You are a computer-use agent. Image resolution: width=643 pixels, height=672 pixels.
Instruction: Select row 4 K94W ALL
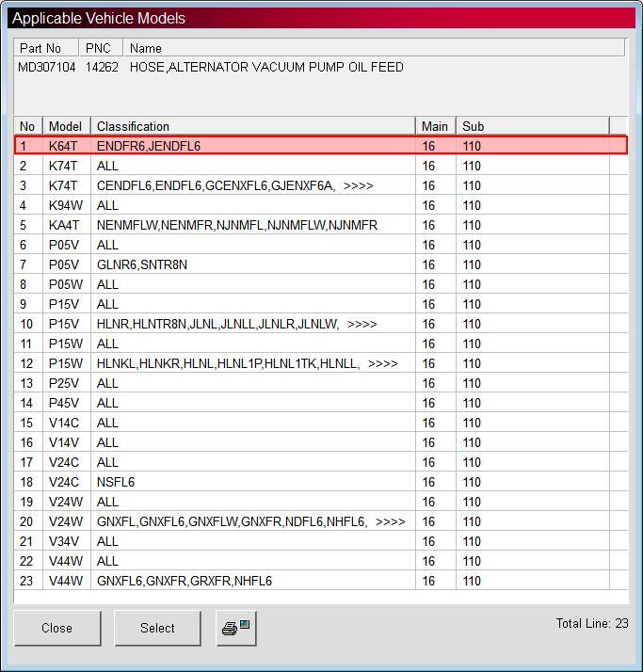[321, 205]
